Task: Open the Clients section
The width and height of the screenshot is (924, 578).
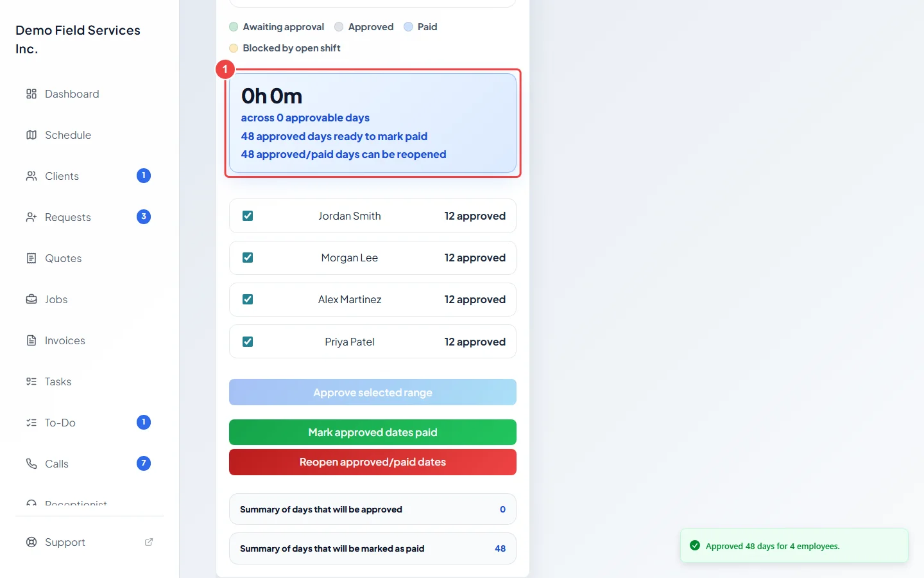Action: click(x=90, y=176)
